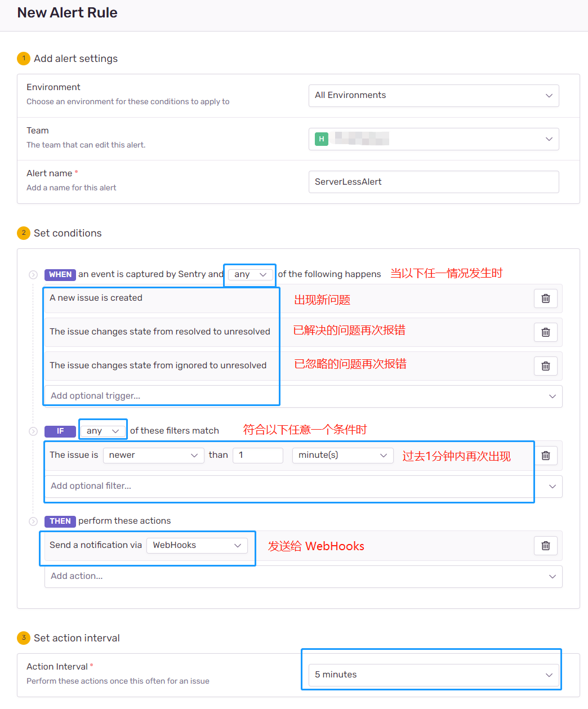
Task: Click the circle icon beside THEN
Action: click(33, 521)
